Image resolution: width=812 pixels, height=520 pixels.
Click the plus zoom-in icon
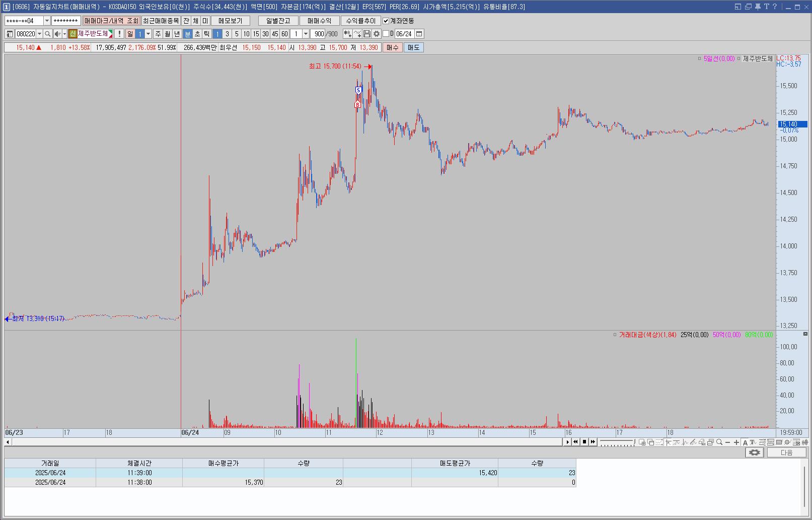(736, 442)
